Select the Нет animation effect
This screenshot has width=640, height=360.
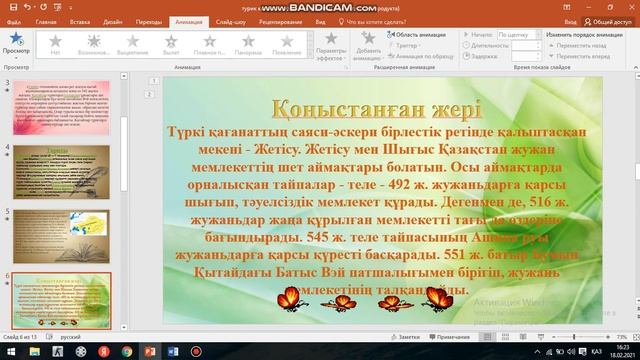pos(55,44)
